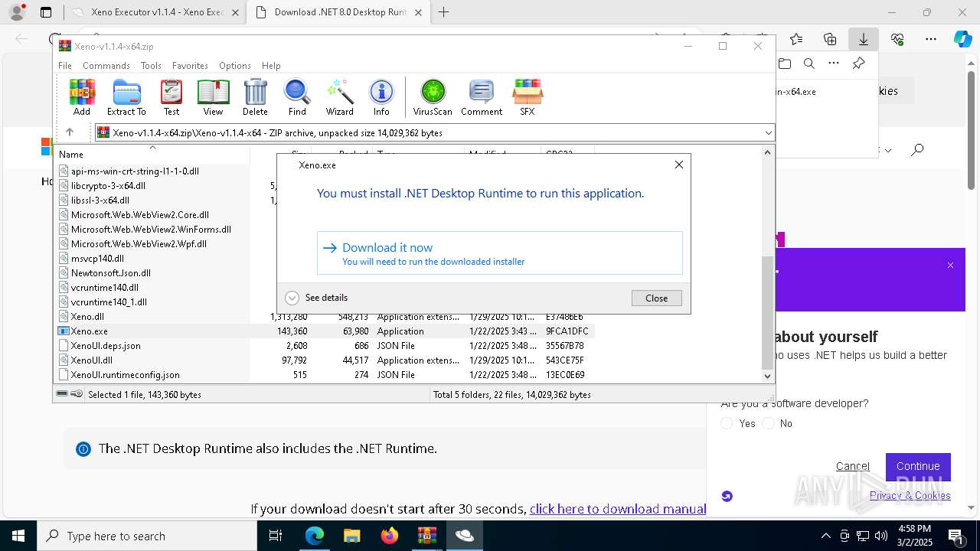Image resolution: width=980 pixels, height=551 pixels.
Task: Click Close button in Xeno.exe dialog
Action: click(656, 298)
